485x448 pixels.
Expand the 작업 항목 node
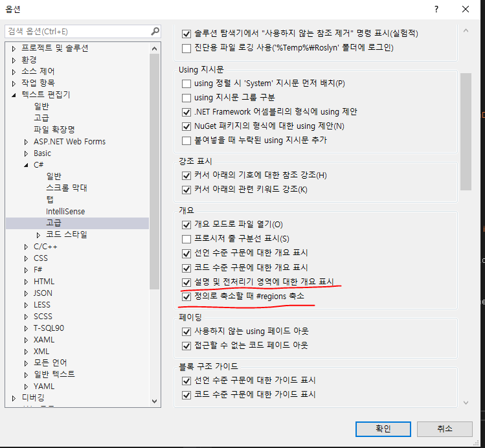14,84
